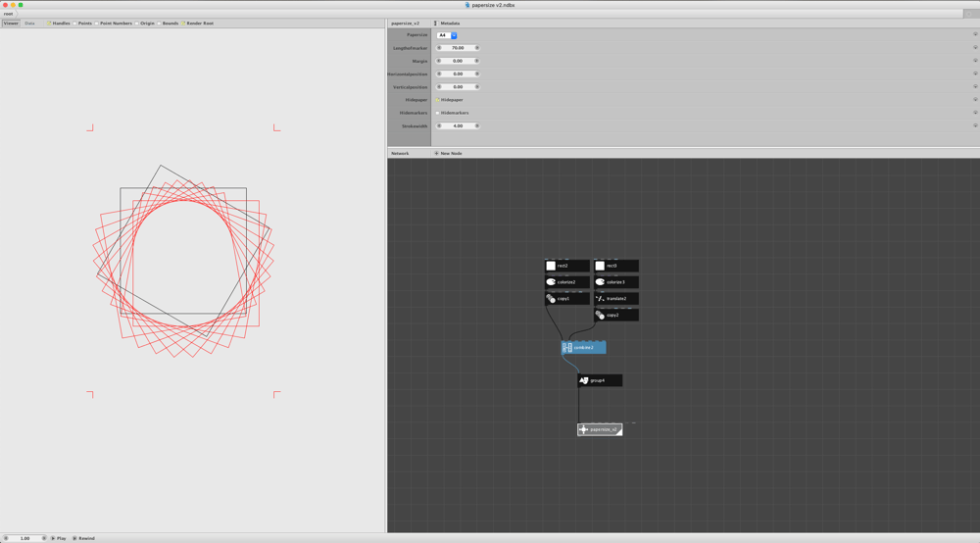Screen dimensions: 980x543
Task: Increase the Lengthofmarker value with right arrow
Action: 477,47
